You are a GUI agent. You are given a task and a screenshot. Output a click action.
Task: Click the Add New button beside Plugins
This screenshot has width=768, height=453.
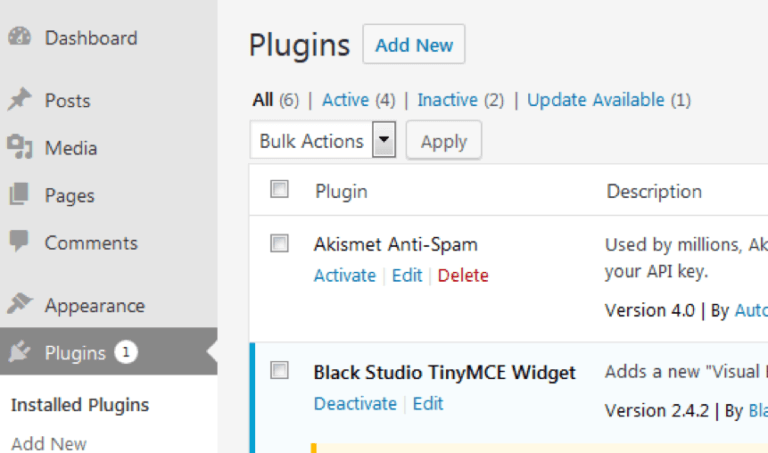pos(414,45)
